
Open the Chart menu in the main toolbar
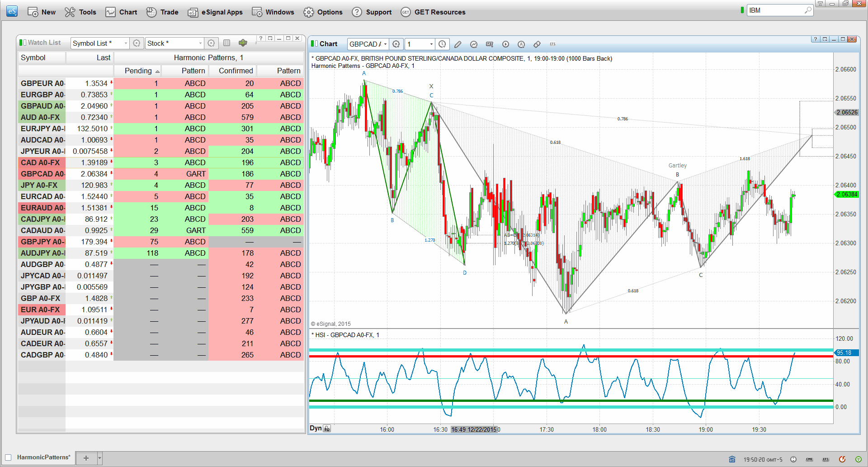click(121, 12)
